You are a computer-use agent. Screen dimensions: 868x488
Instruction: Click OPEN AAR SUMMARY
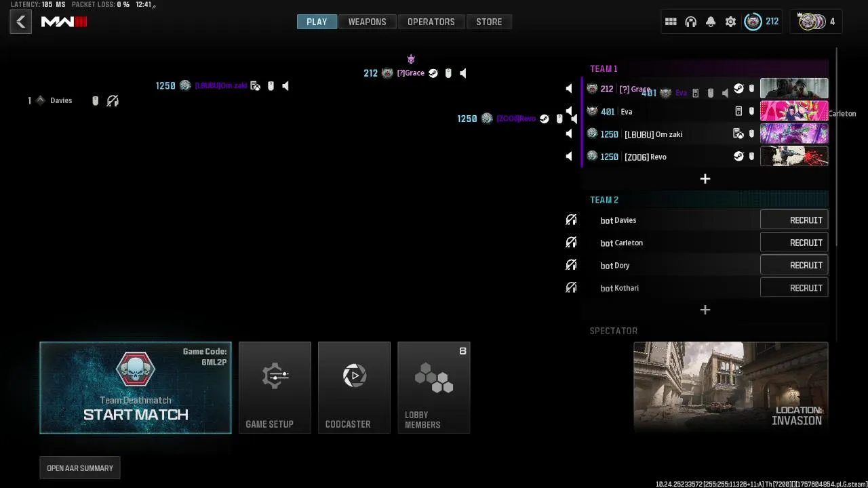pos(80,468)
